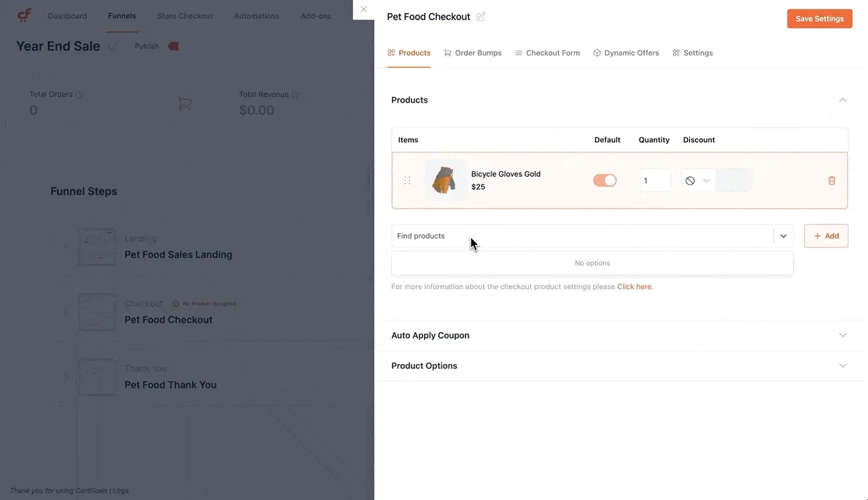Open the Find products dropdown arrow

pos(783,236)
